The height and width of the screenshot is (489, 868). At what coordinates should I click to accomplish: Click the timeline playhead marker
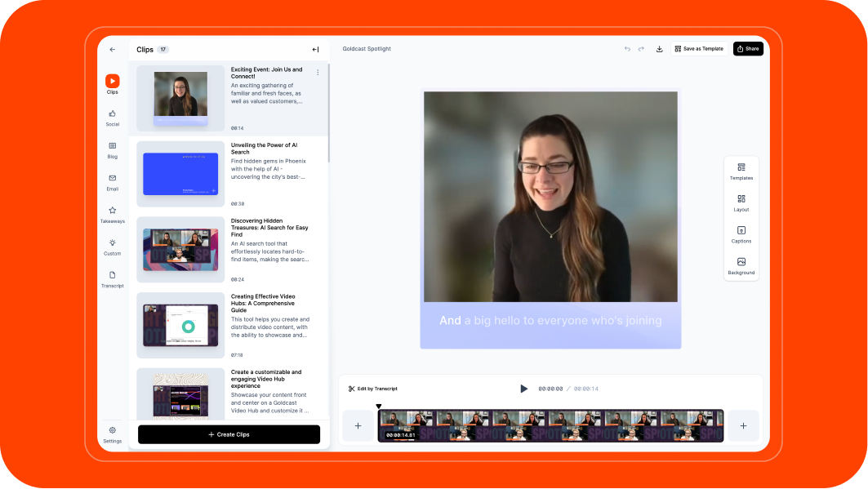click(378, 407)
